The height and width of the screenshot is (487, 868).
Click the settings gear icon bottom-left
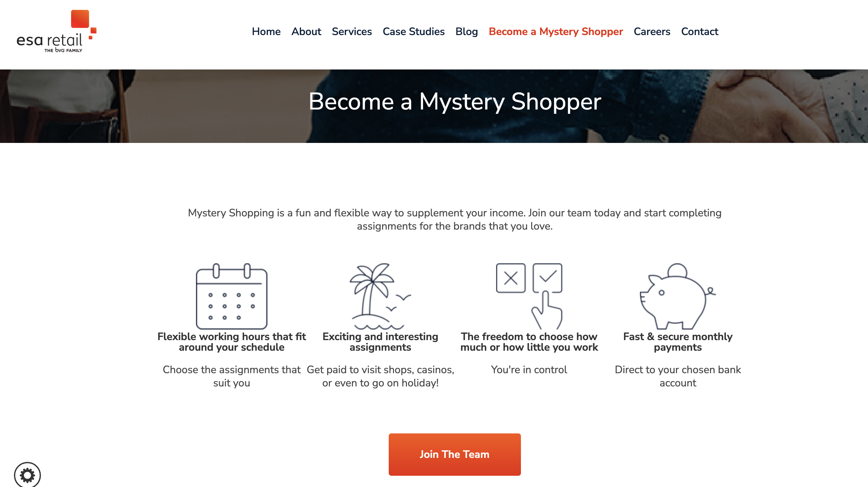[x=27, y=474]
